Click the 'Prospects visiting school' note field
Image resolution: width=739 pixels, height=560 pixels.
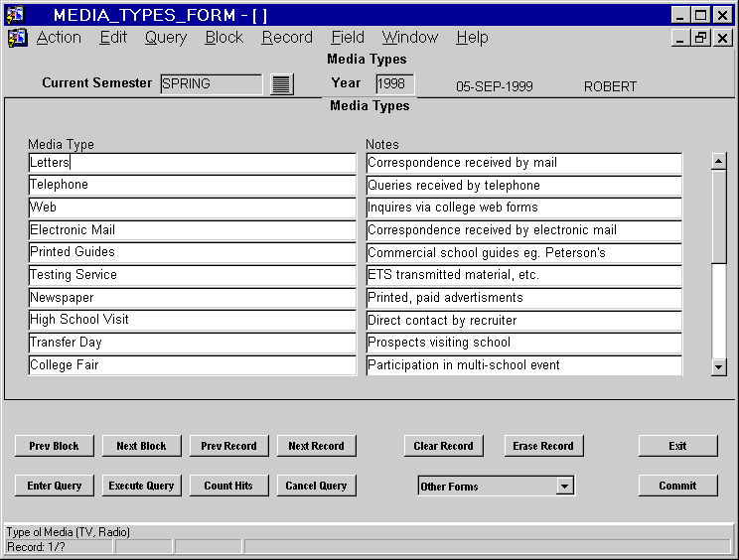tap(524, 343)
